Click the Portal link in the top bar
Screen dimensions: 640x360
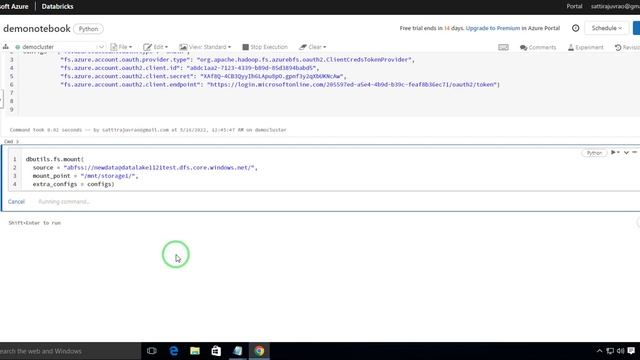click(x=574, y=7)
